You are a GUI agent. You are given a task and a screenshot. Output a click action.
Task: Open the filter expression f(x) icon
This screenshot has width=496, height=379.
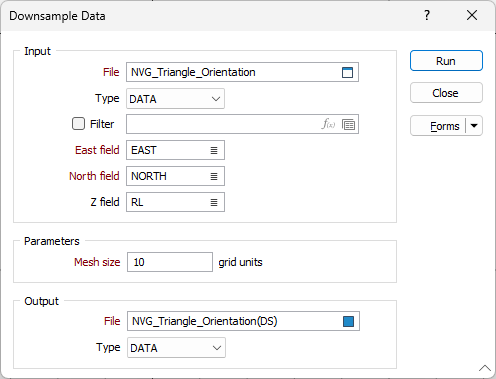[x=328, y=124]
